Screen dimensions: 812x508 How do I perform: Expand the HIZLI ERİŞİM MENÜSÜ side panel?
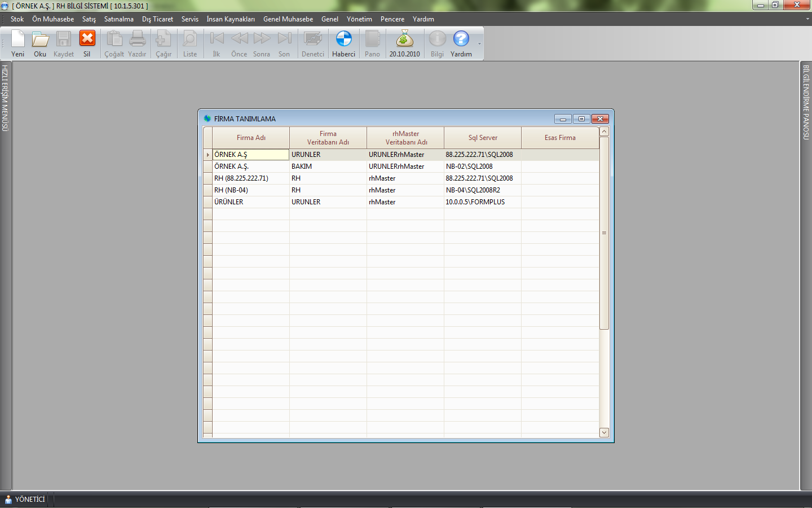pyautogui.click(x=5, y=98)
